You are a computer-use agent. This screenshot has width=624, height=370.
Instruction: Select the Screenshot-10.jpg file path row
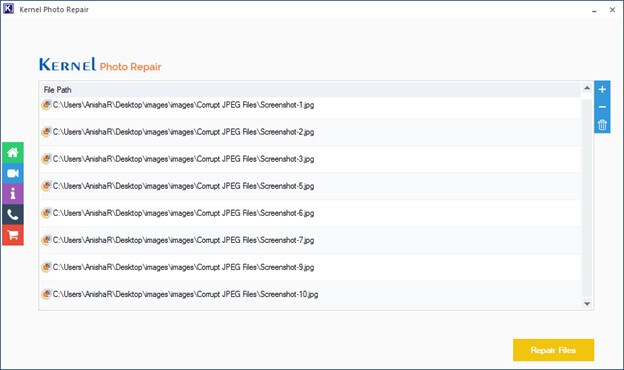(x=310, y=294)
